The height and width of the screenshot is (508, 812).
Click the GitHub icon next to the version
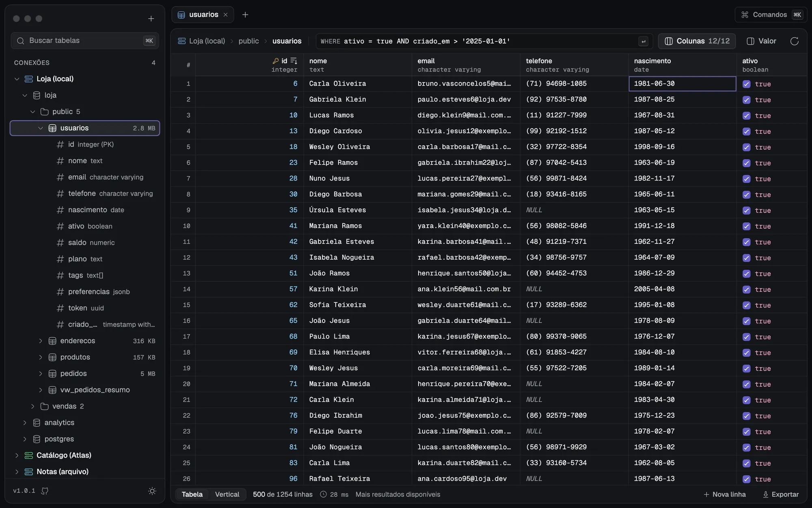(x=45, y=491)
